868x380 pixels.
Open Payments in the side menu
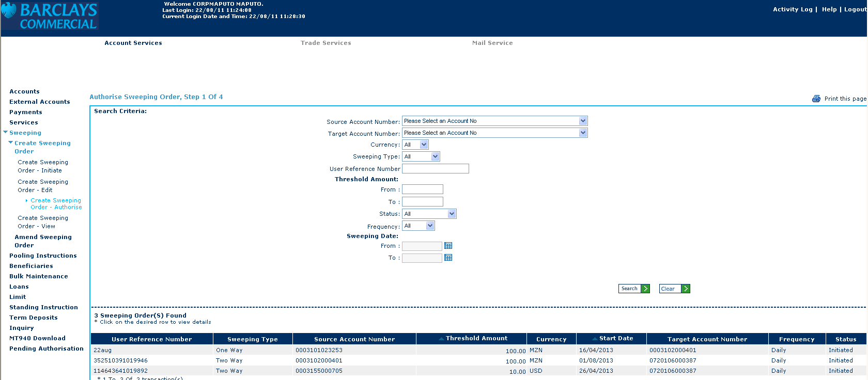tap(26, 112)
